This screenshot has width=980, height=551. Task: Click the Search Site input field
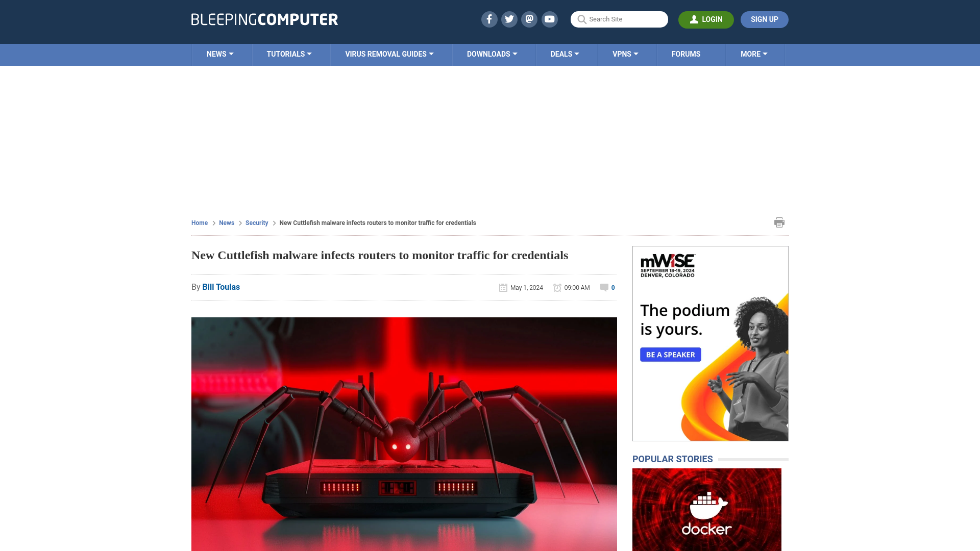coord(619,19)
